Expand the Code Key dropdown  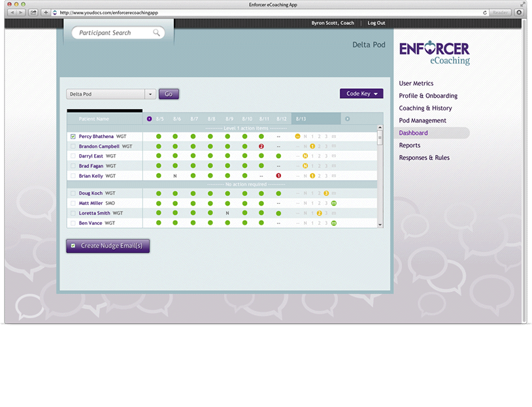[361, 94]
